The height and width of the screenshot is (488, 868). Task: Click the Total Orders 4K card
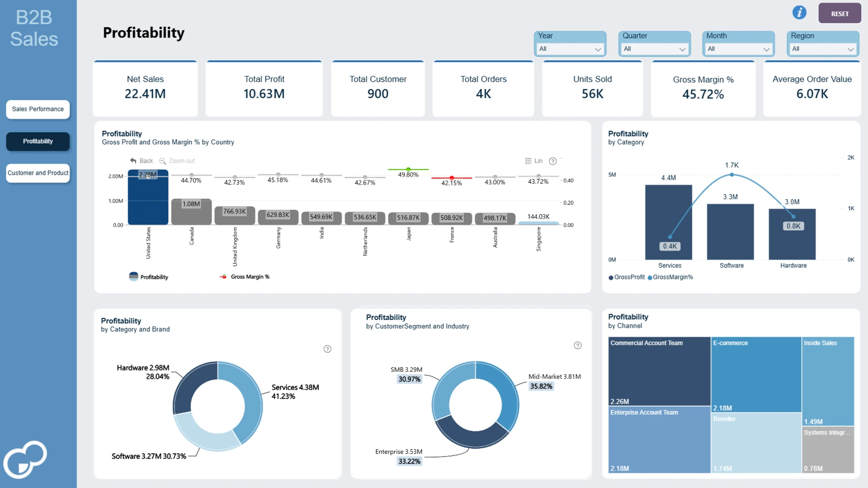click(483, 89)
